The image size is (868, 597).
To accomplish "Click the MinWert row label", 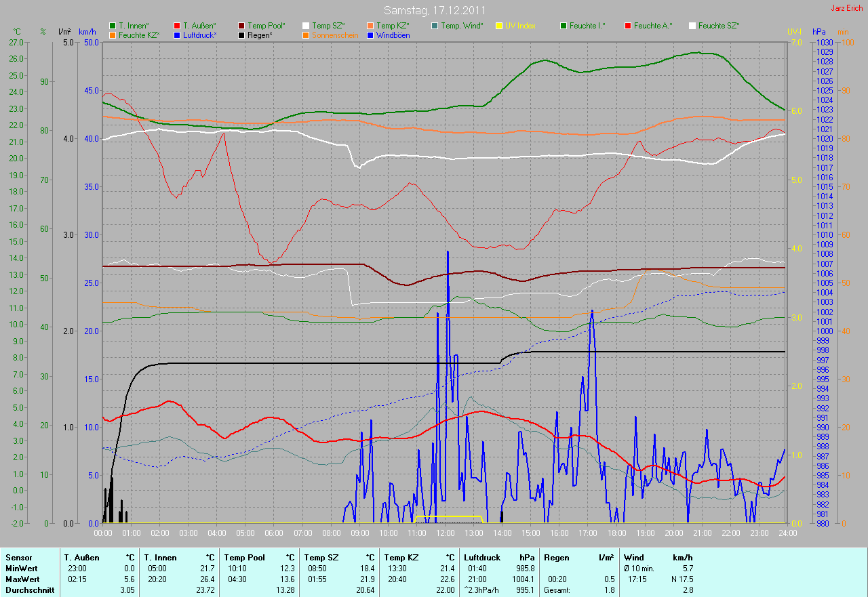I will pyautogui.click(x=21, y=569).
